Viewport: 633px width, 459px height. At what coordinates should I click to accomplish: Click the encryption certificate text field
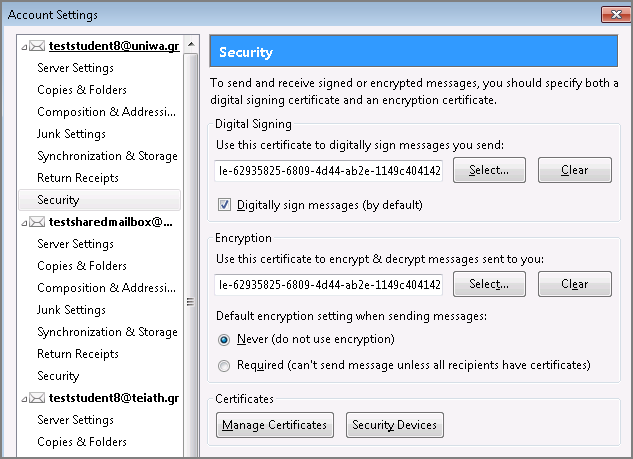[x=329, y=284]
